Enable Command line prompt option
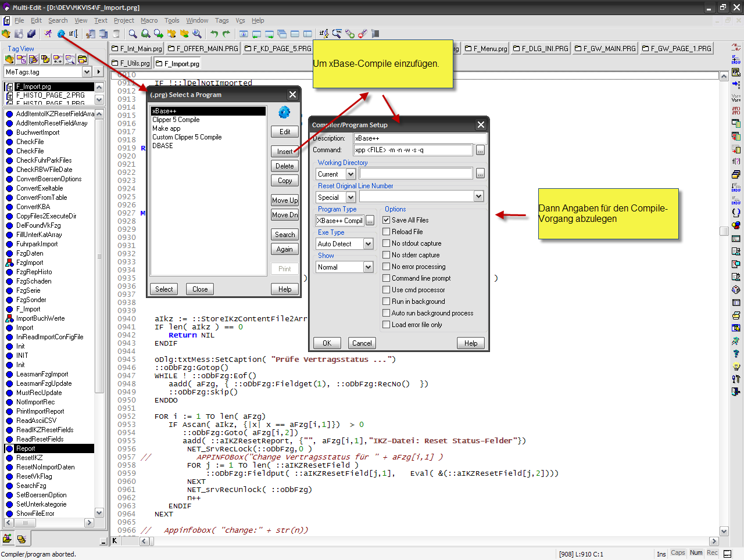This screenshot has height=560, width=744. click(x=386, y=278)
